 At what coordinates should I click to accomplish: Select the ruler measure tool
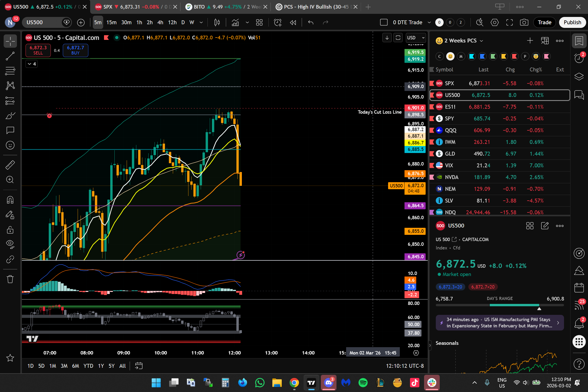[10, 165]
